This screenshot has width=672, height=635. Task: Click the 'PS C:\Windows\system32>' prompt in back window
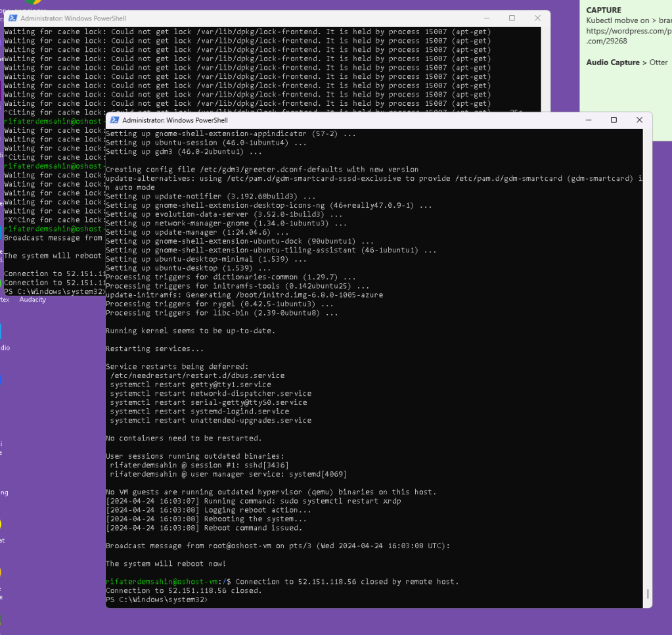click(55, 292)
